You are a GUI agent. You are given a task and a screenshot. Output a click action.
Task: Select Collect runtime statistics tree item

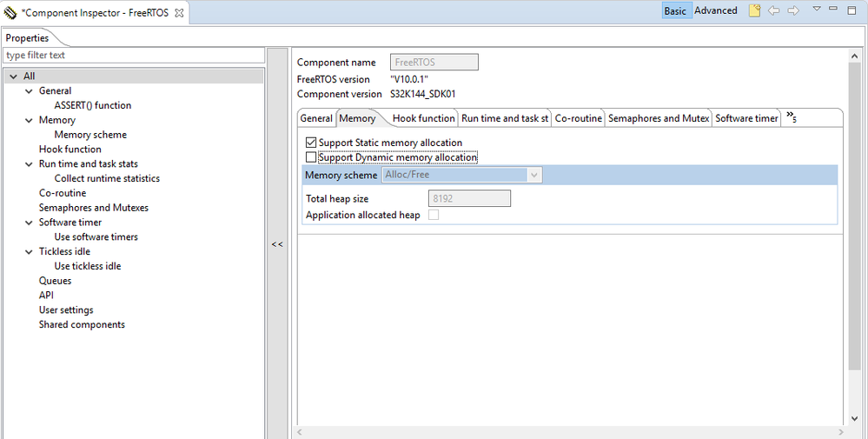pos(107,178)
